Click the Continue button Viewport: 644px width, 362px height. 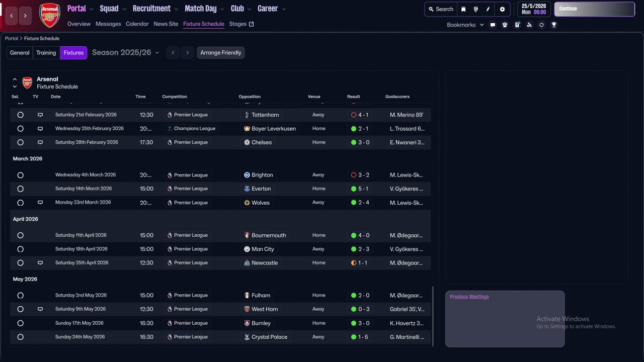(x=594, y=9)
